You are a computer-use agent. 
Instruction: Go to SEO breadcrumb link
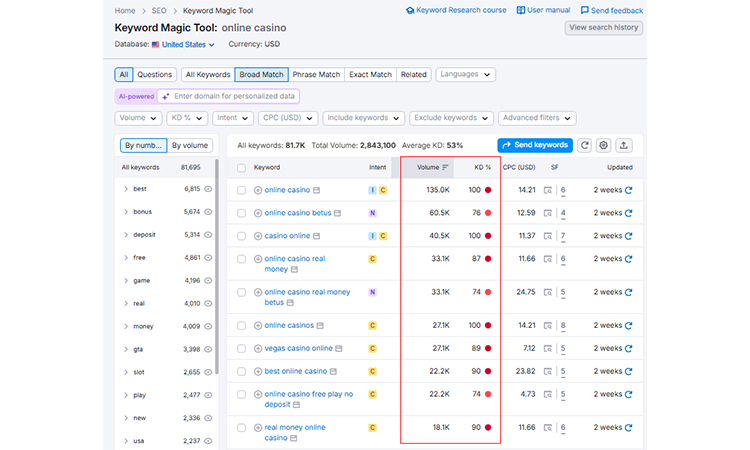[x=159, y=11]
